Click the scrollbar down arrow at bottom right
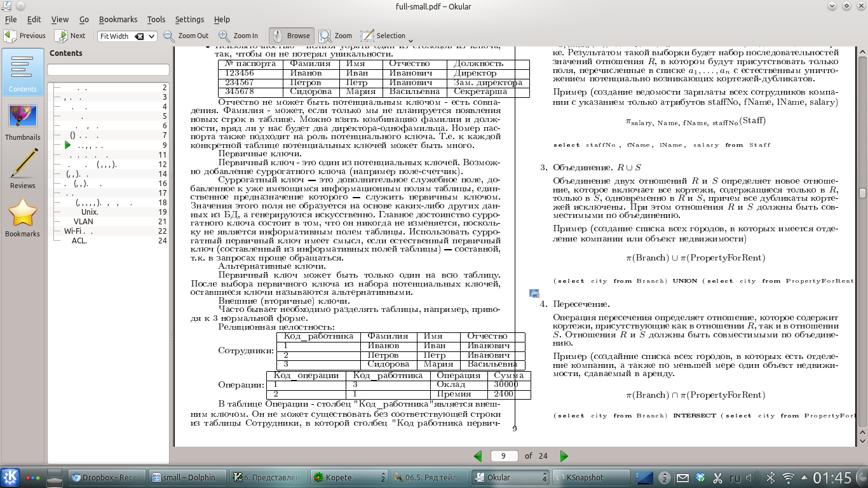The width and height of the screenshot is (868, 488). (x=862, y=442)
